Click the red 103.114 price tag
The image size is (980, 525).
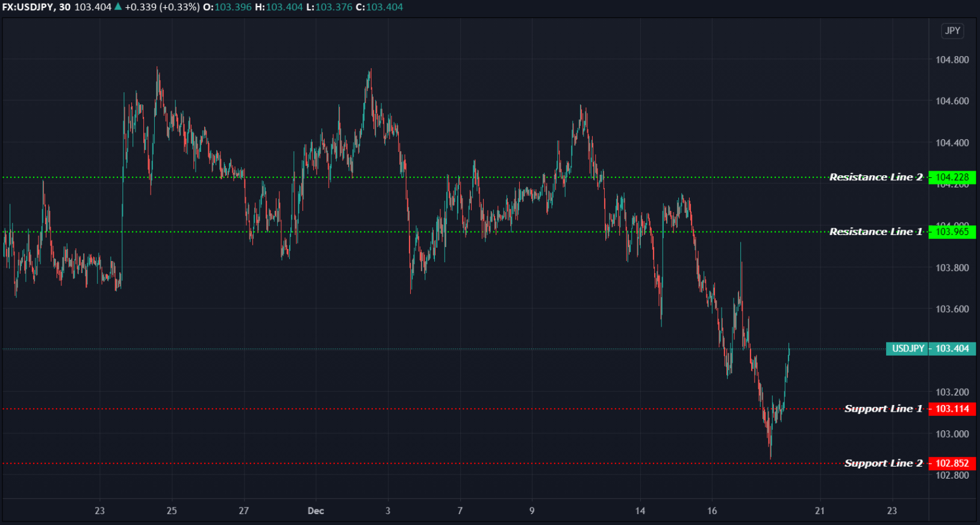(x=952, y=409)
